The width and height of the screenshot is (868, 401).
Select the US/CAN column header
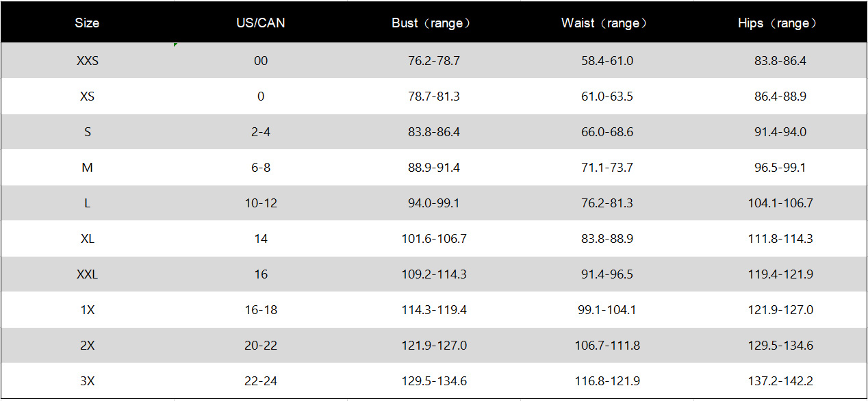(x=260, y=23)
